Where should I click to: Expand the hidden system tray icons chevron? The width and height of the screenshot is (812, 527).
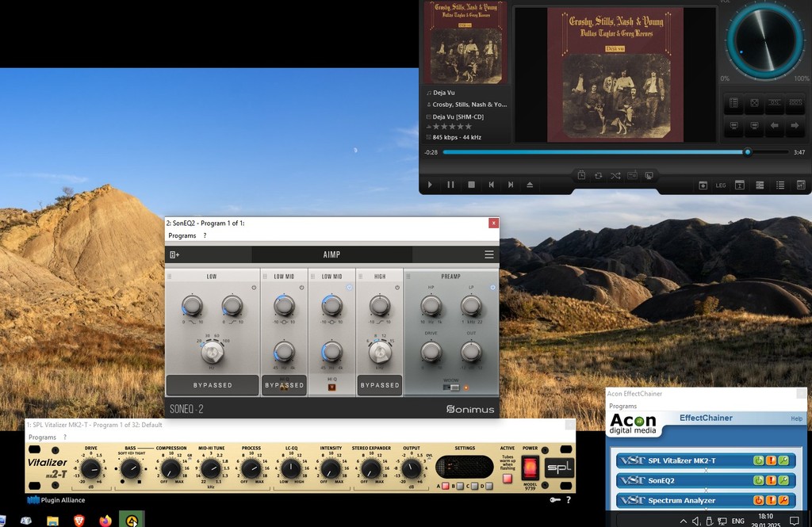click(x=683, y=521)
